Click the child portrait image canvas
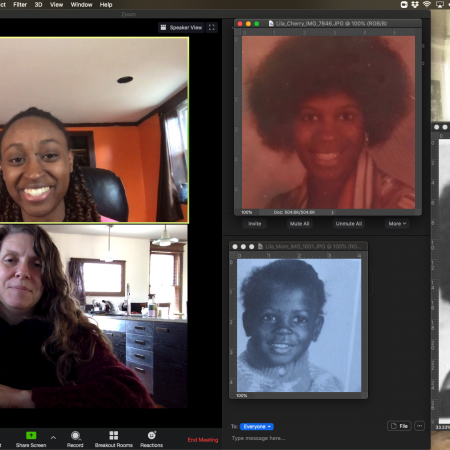The width and height of the screenshot is (450, 450). click(x=299, y=325)
